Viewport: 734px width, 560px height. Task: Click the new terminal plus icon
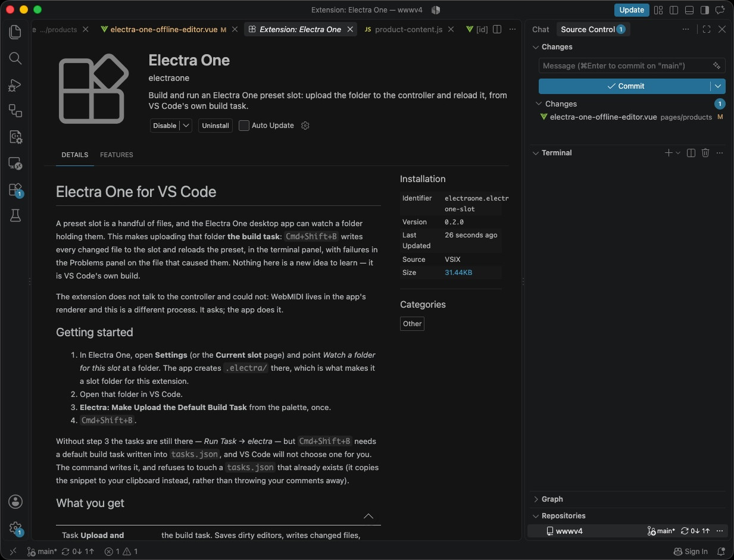point(669,153)
